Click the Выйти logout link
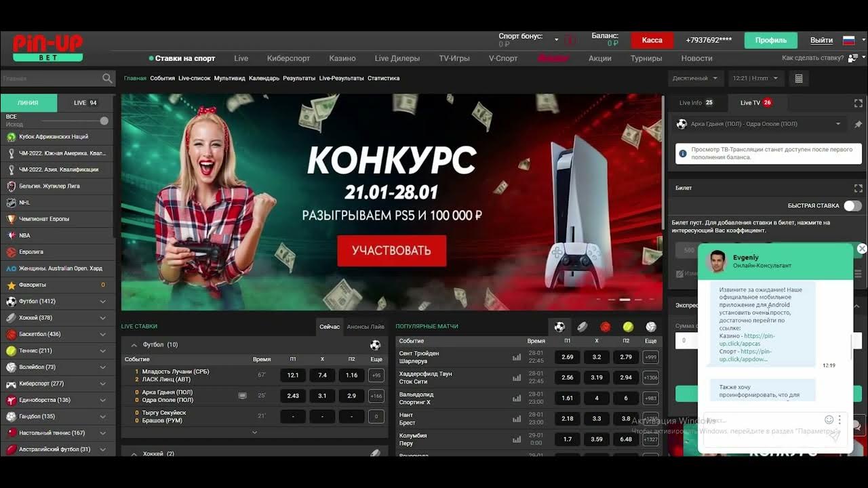 (822, 40)
